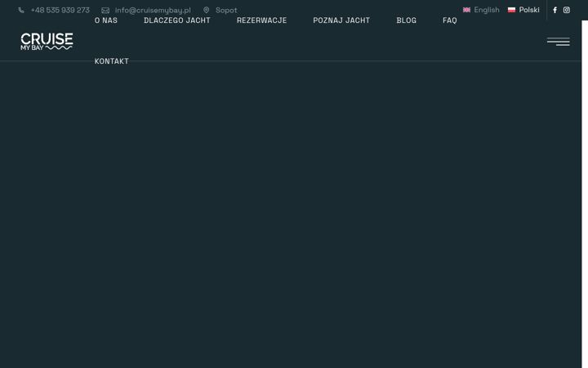Click the Sopot location link
588x368 pixels.
pos(226,10)
